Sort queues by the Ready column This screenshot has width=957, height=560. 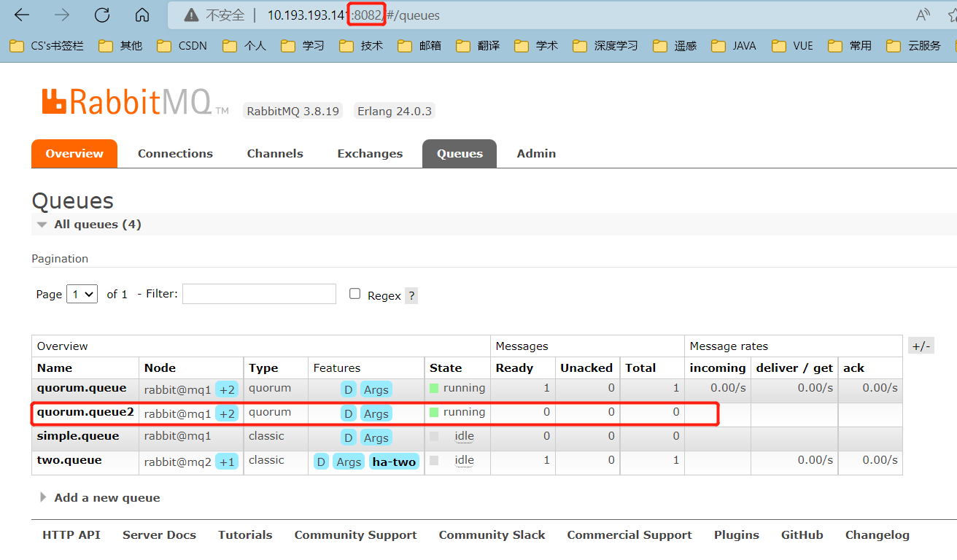click(x=514, y=368)
